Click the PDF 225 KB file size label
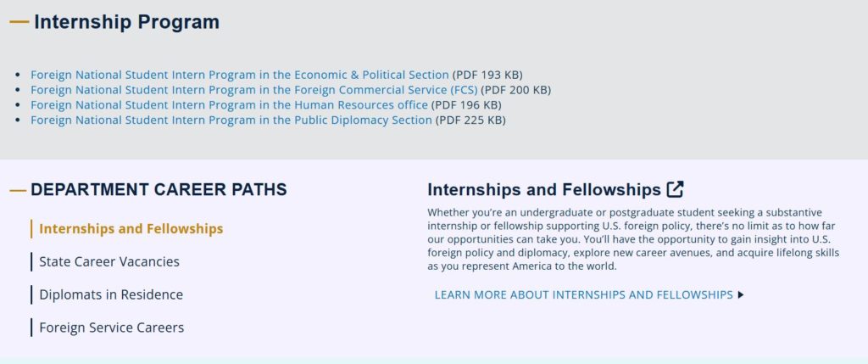The width and height of the screenshot is (868, 364). click(x=470, y=120)
